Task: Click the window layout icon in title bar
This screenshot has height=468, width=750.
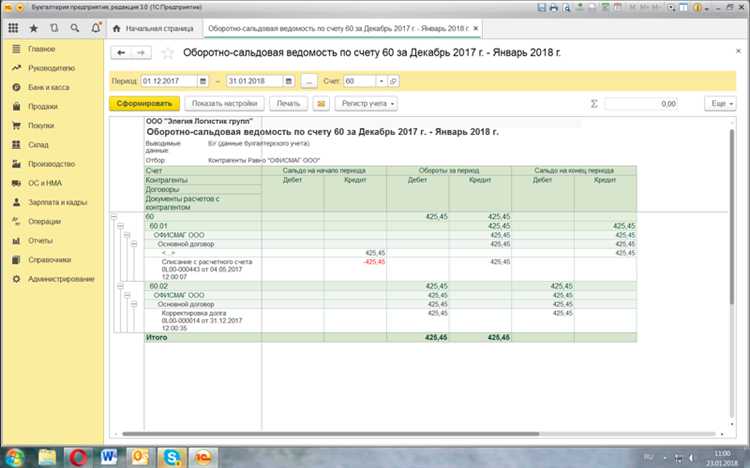Action: tap(684, 8)
